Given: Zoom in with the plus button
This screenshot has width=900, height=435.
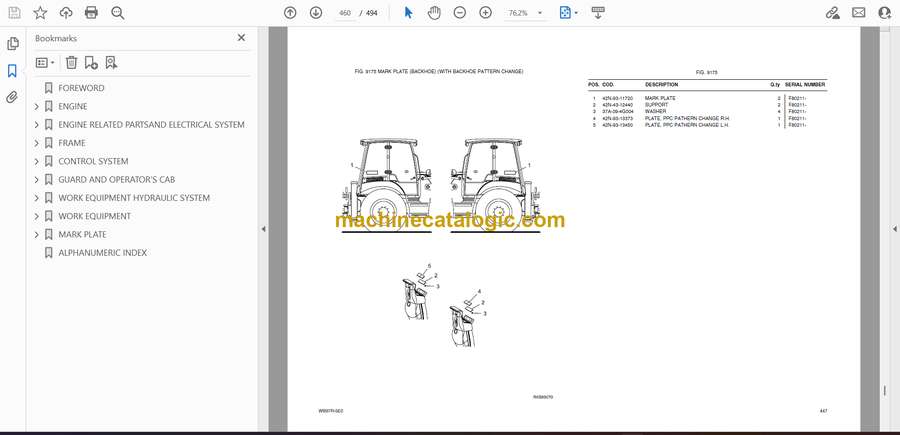Looking at the screenshot, I should point(486,13).
